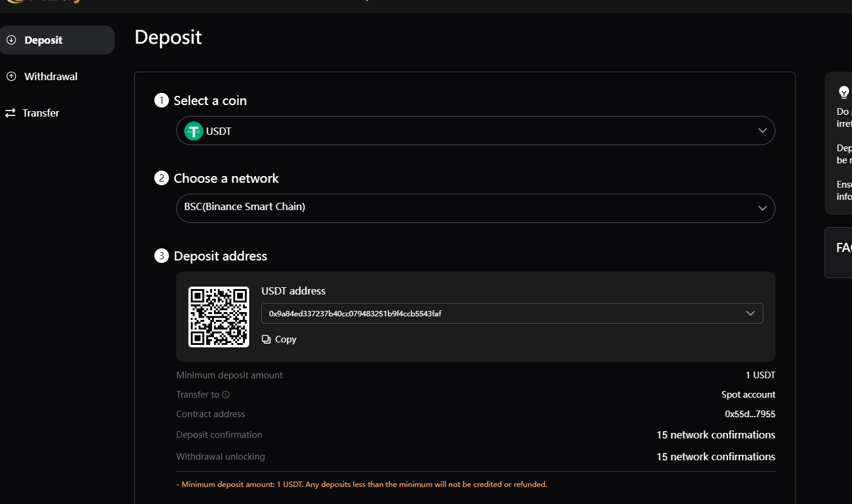Select the Deposit sidebar label

[x=43, y=40]
